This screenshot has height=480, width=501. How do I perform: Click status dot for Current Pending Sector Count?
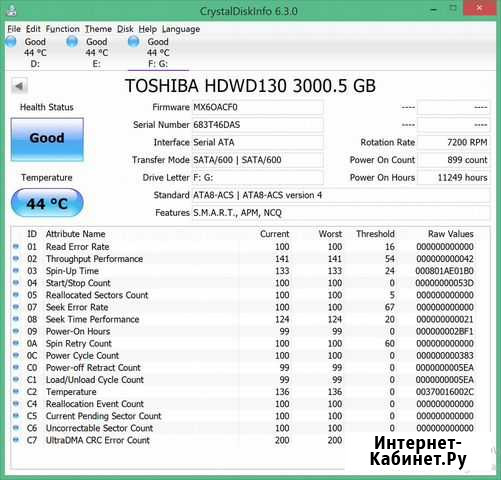(16, 415)
